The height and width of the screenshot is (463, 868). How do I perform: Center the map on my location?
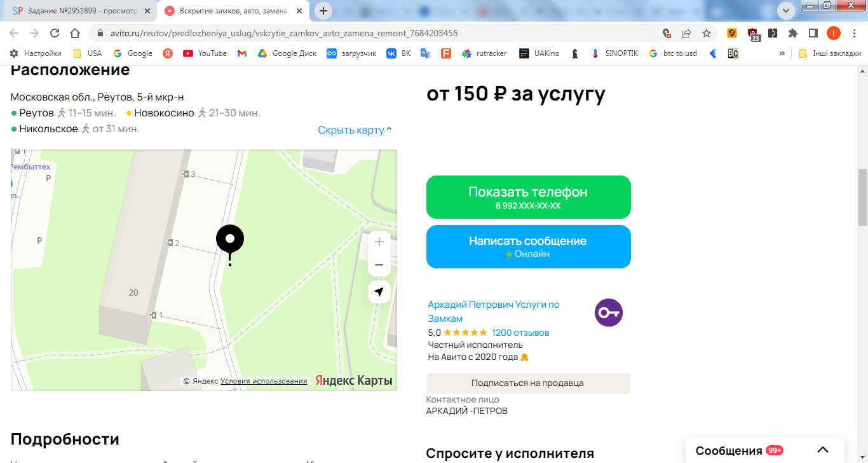click(379, 292)
